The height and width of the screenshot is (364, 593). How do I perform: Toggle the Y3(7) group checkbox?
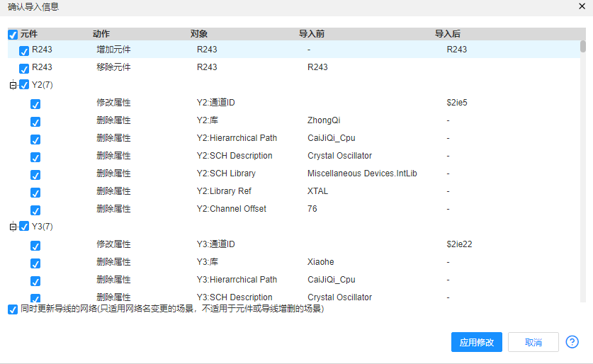click(24, 227)
